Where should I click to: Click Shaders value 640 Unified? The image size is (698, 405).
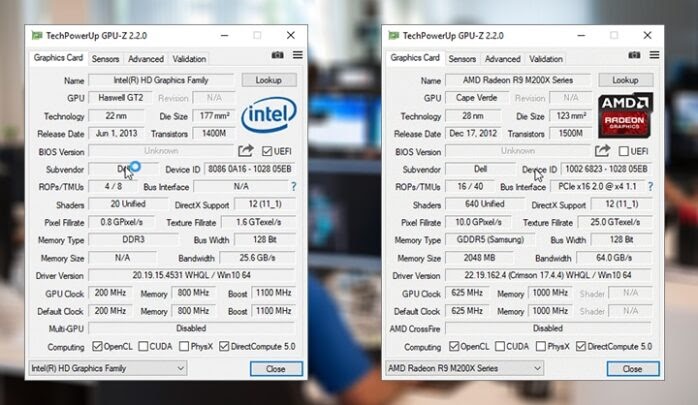click(485, 204)
